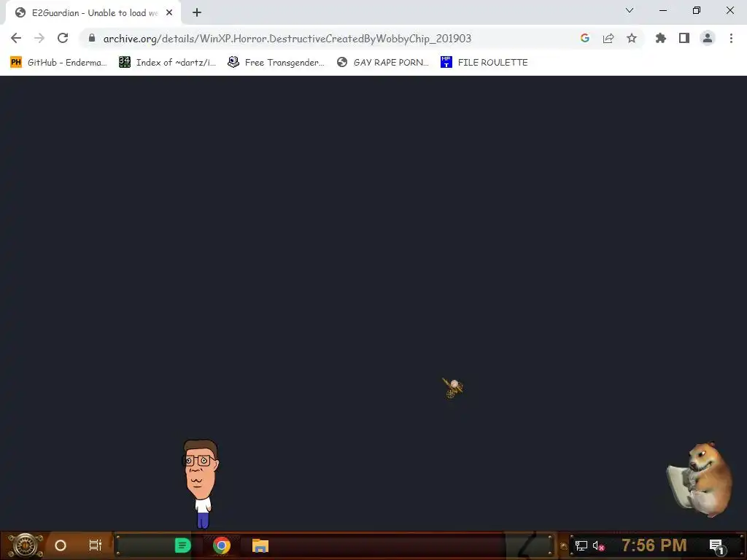Open the Index of ~dartz bookmark
The height and width of the screenshot is (560, 747).
(x=167, y=63)
